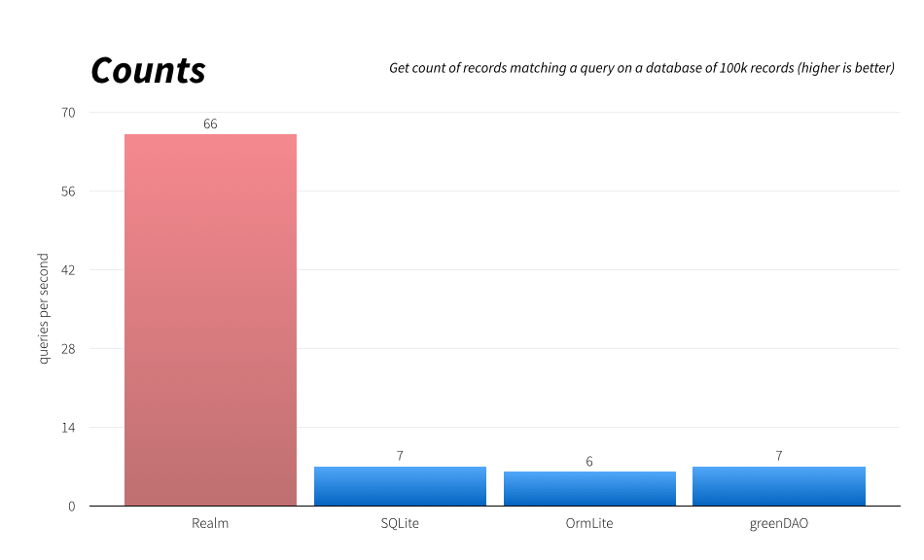Select the "SQLite" x-axis label

pos(400,524)
